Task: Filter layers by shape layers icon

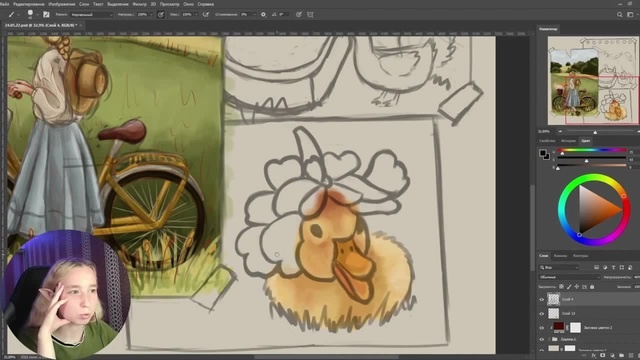Action: point(622,268)
